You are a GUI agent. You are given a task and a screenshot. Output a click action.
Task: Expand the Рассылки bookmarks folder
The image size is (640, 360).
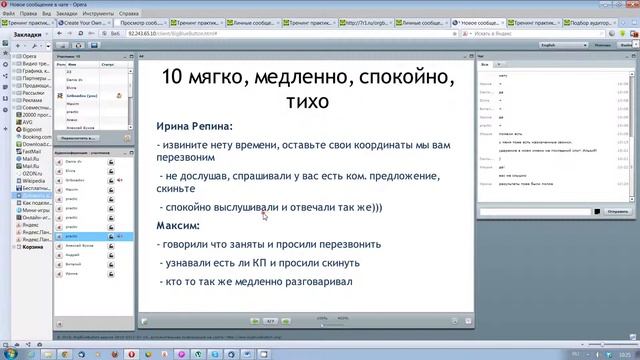click(14, 93)
